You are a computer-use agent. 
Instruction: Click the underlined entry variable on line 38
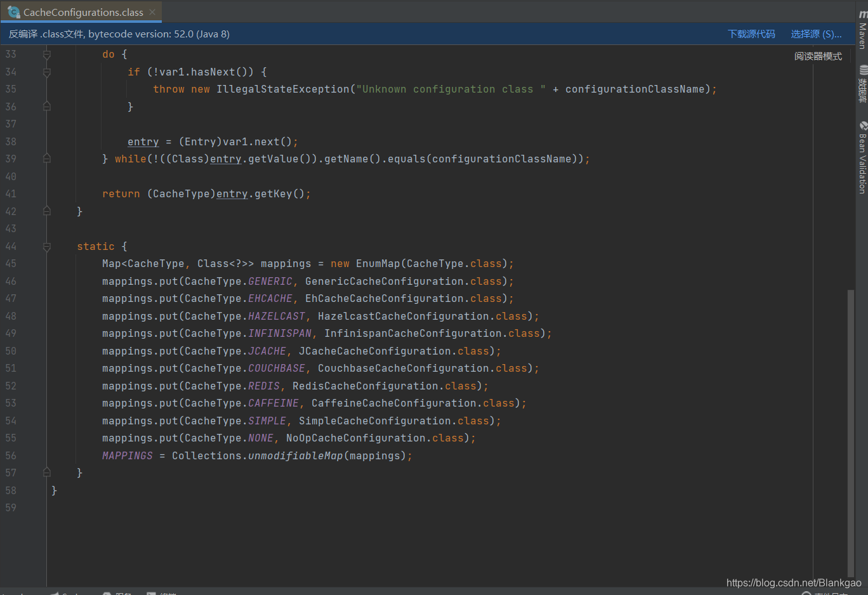coord(143,142)
